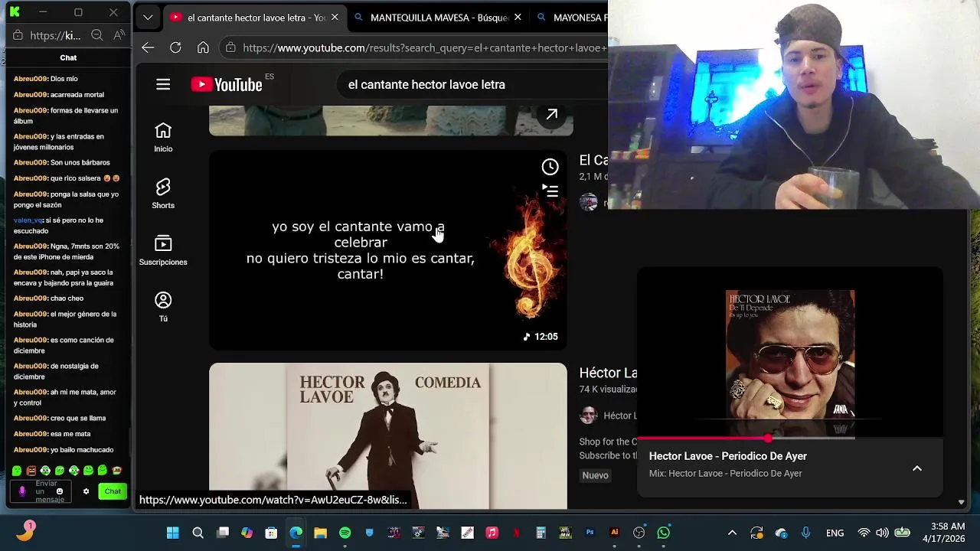Image resolution: width=980 pixels, height=551 pixels.
Task: Click the purple microphone in chat input
Action: 22,491
